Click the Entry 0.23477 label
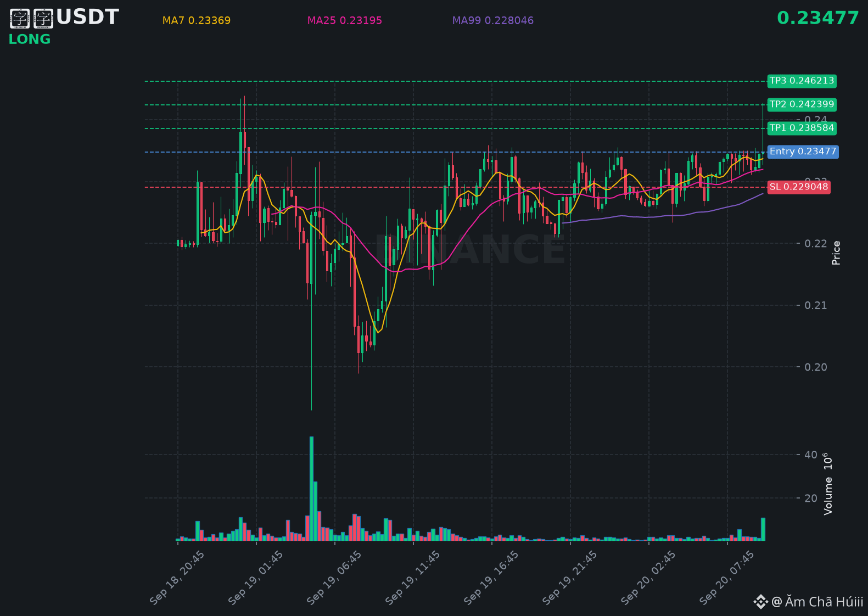The width and height of the screenshot is (868, 616). tap(803, 152)
